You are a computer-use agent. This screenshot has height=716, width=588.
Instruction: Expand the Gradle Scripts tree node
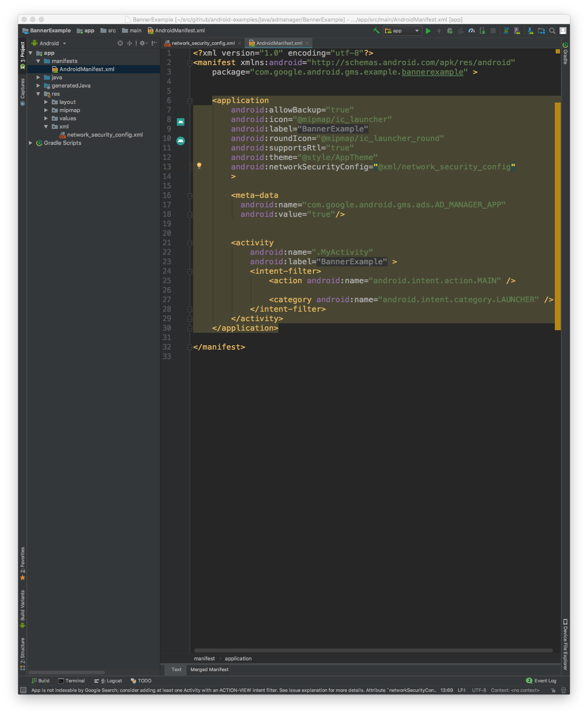31,143
